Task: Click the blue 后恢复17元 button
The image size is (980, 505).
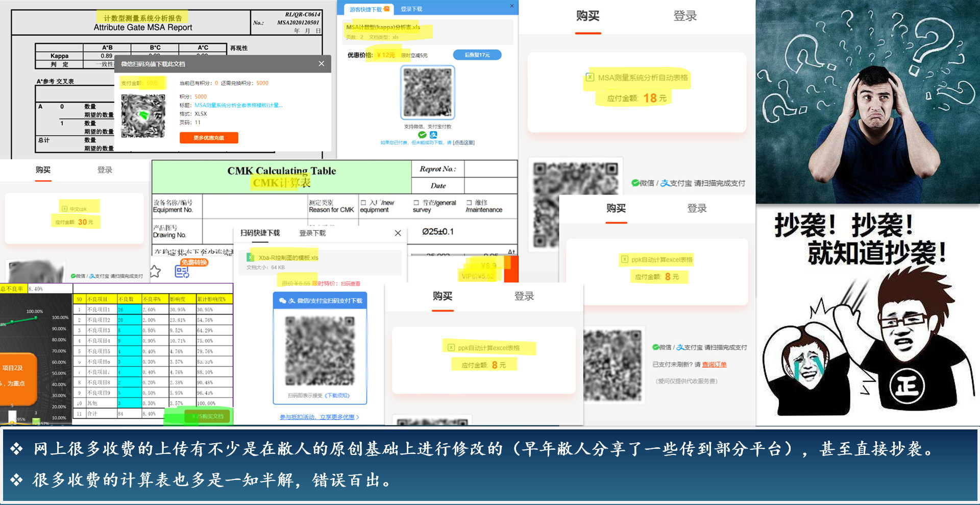Action: click(477, 55)
